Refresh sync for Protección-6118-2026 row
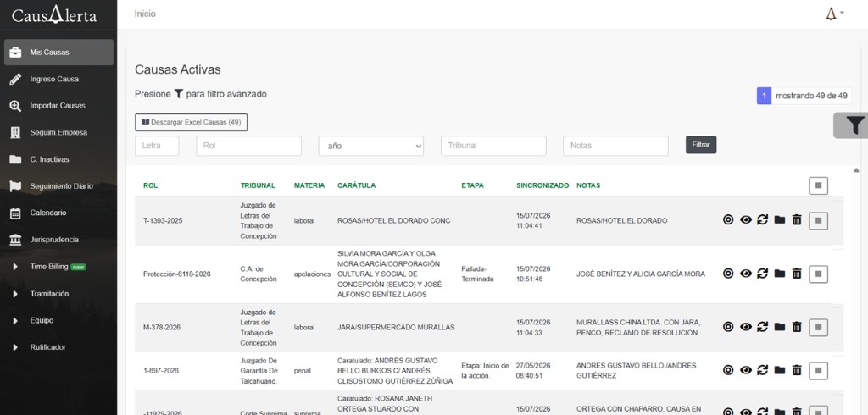This screenshot has width=868, height=415. tap(762, 274)
